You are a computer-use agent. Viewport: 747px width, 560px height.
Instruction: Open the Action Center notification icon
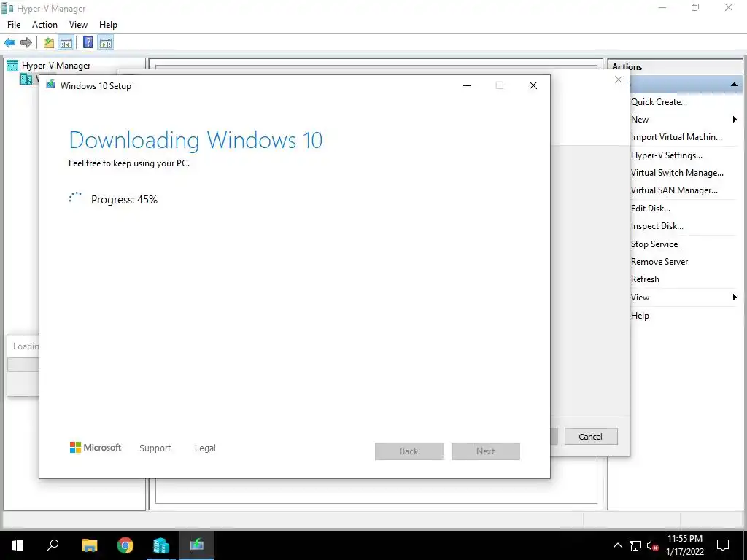click(723, 545)
